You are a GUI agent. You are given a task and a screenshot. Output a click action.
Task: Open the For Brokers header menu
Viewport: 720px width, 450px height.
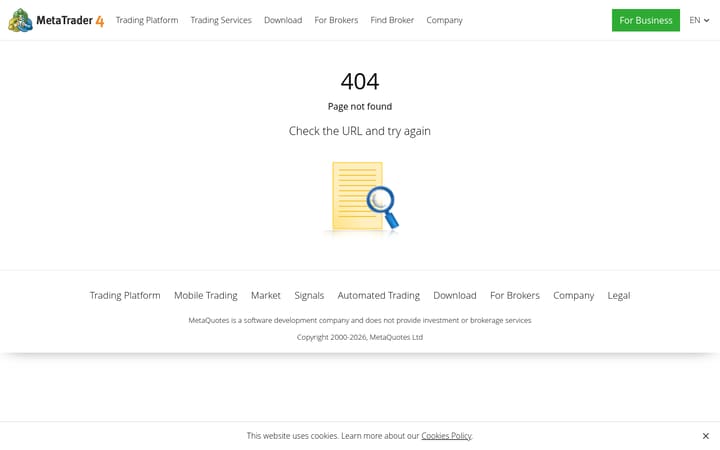click(336, 20)
